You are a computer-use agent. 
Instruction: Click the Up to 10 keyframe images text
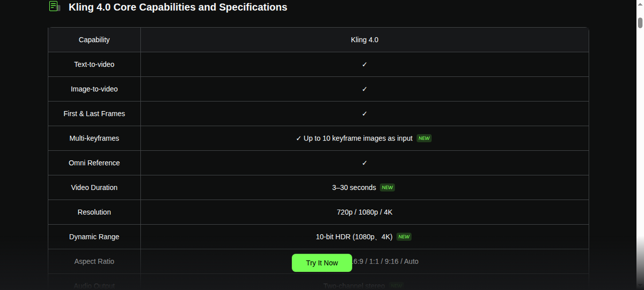point(358,138)
